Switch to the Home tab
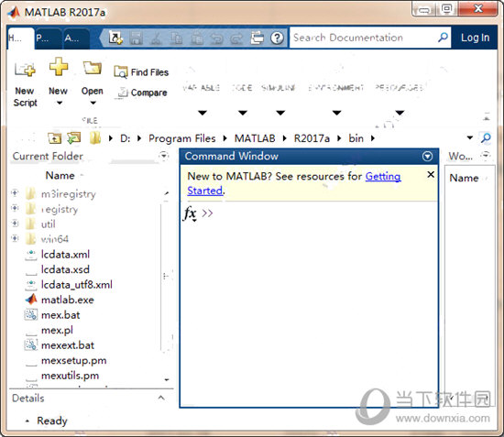Viewport: 504px width, 437px height. point(19,38)
